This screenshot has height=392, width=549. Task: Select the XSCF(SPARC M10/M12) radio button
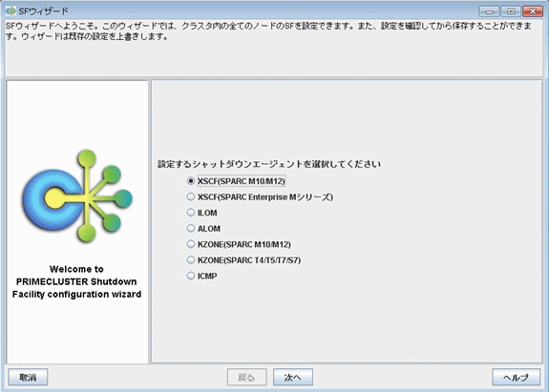(190, 181)
